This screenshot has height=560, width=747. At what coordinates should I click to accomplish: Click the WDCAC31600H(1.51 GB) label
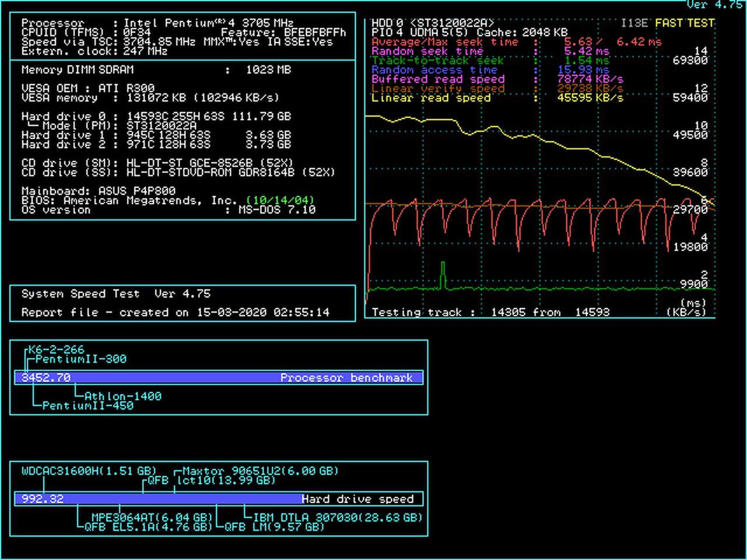point(89,471)
